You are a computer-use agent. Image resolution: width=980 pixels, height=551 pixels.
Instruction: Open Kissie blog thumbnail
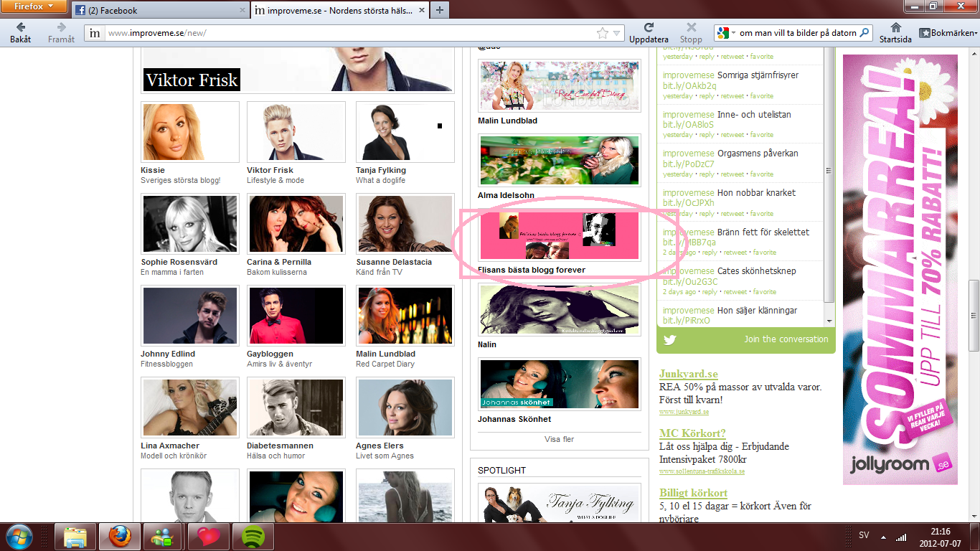(190, 132)
